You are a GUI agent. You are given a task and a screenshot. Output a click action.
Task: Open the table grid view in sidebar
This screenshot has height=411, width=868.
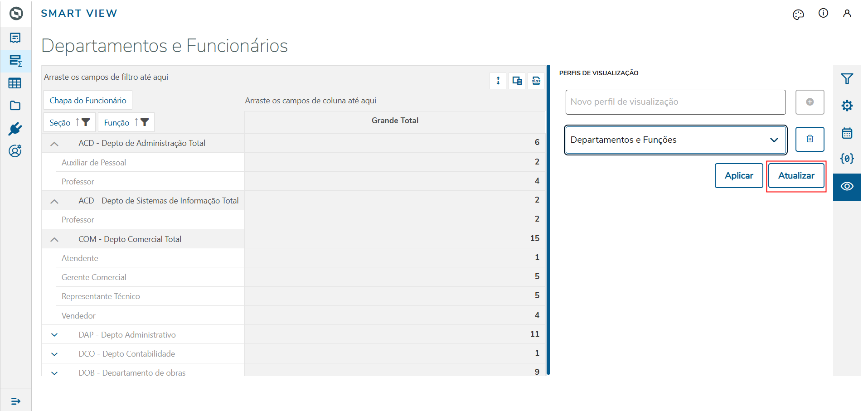coord(15,83)
